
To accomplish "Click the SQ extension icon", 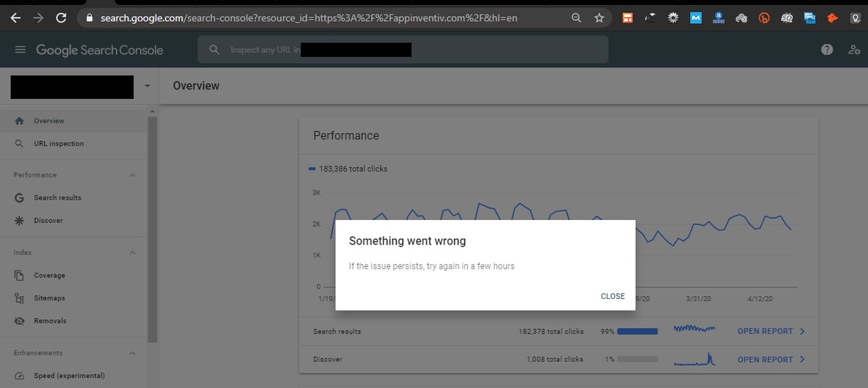I will coord(786,17).
